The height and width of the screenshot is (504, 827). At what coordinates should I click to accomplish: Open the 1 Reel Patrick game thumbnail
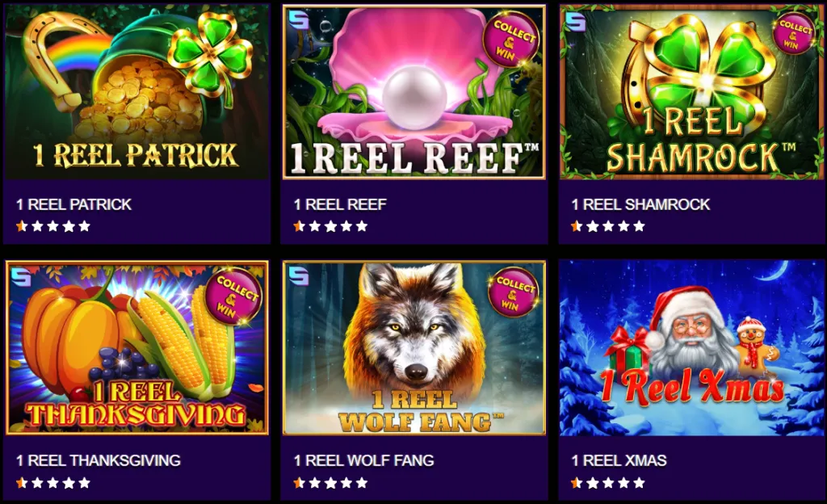pos(136,92)
